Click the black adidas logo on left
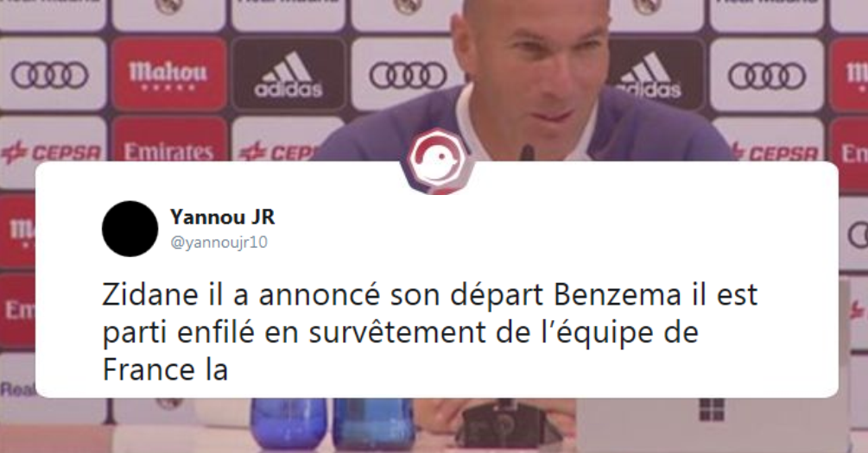Viewport: 868px width, 453px height. coord(288,76)
